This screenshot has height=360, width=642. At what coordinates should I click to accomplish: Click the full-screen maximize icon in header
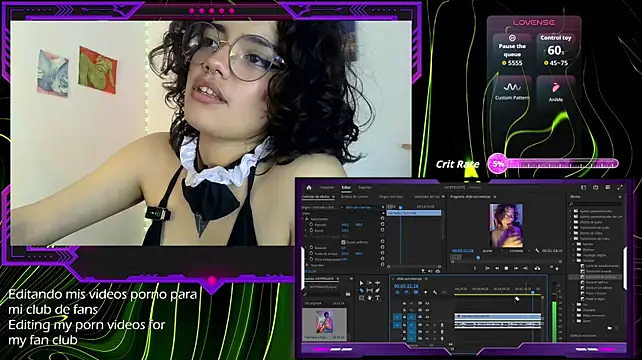(620, 188)
